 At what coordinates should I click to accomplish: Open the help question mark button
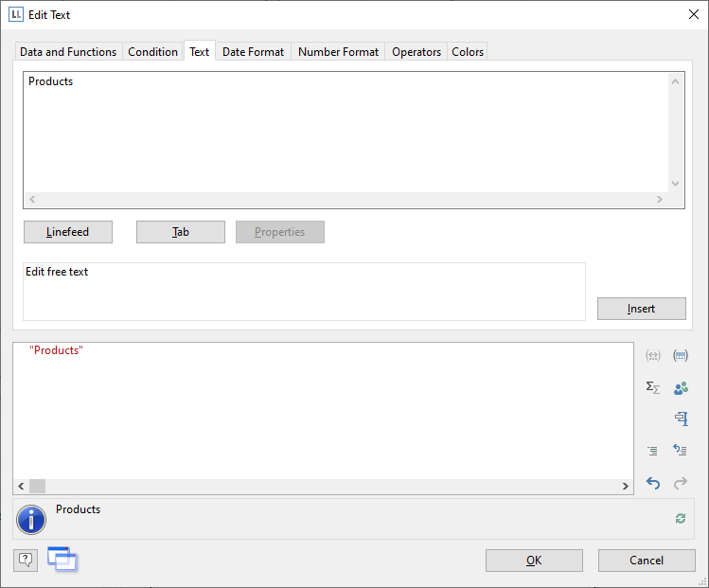[x=26, y=560]
